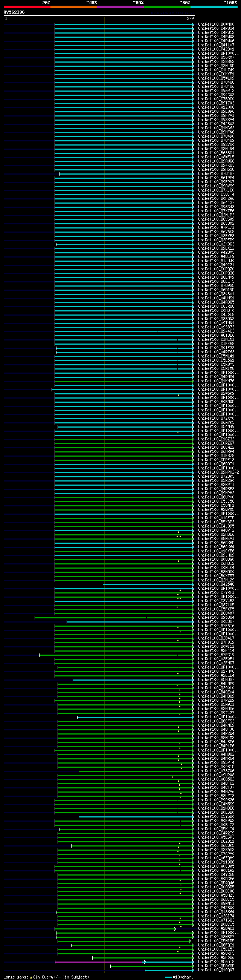Open hit UniRef100_A8WEL5

pyautogui.click(x=216, y=157)
